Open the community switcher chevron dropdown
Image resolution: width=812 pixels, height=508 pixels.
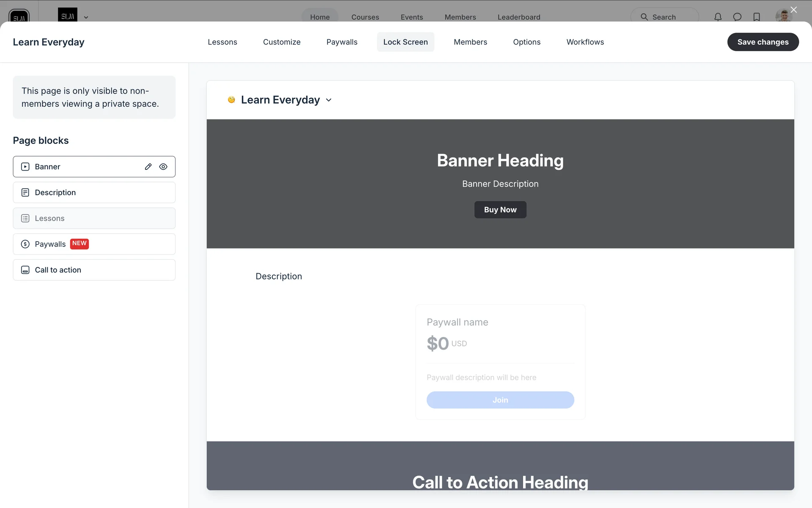click(x=86, y=17)
